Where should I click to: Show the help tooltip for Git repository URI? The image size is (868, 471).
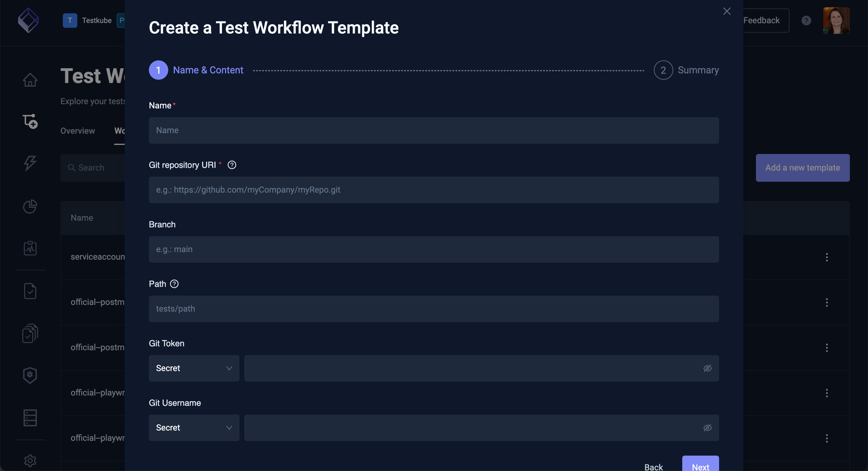point(232,165)
